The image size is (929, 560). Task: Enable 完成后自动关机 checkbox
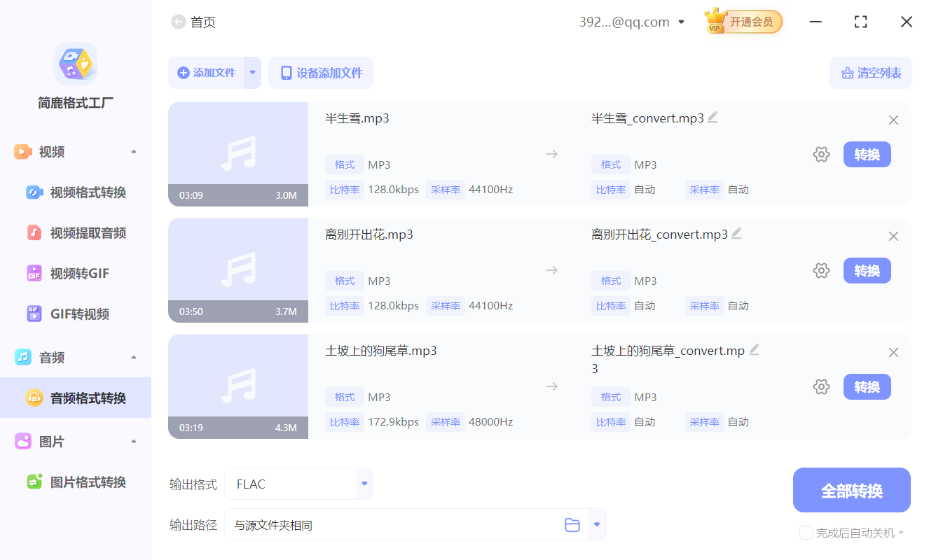click(806, 533)
